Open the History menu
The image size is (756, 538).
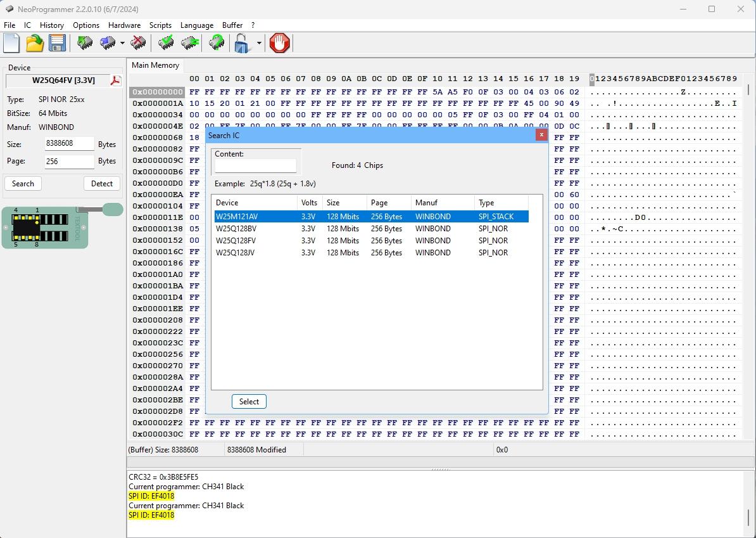51,25
